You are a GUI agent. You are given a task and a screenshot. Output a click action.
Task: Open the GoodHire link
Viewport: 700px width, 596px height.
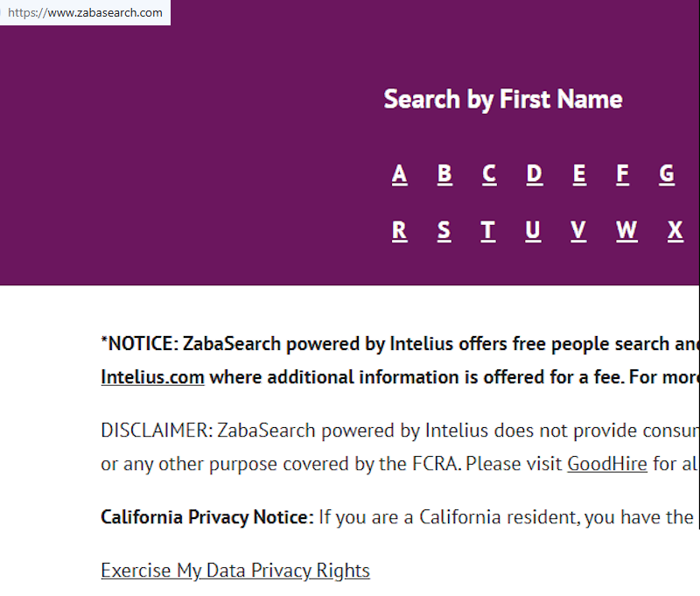pyautogui.click(x=607, y=464)
